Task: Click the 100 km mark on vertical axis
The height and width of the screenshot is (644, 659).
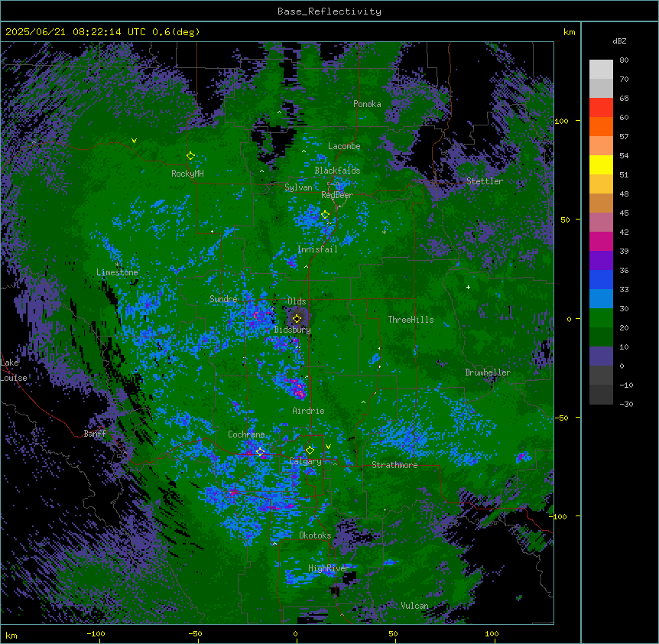Action: click(x=561, y=121)
